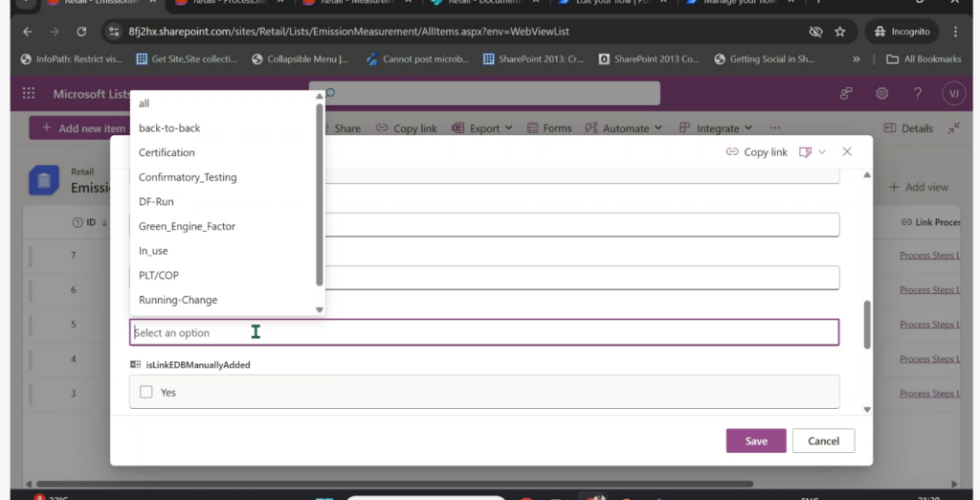The height and width of the screenshot is (500, 980).
Task: Open the settings gear icon
Action: click(x=881, y=93)
